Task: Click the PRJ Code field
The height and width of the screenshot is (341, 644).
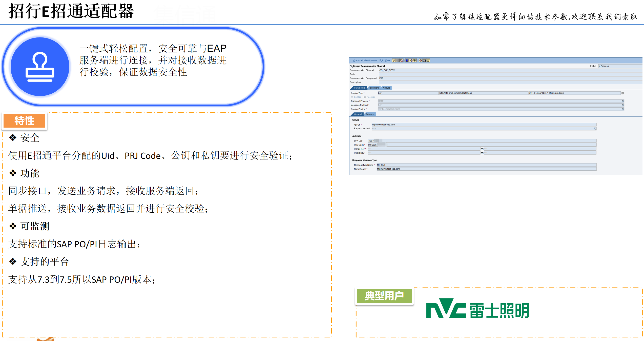Action: pos(482,145)
